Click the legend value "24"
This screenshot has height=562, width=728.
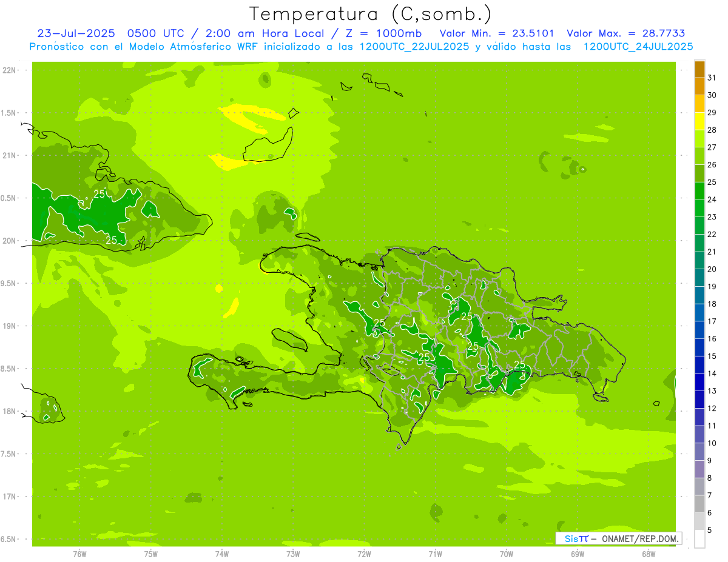(x=712, y=199)
